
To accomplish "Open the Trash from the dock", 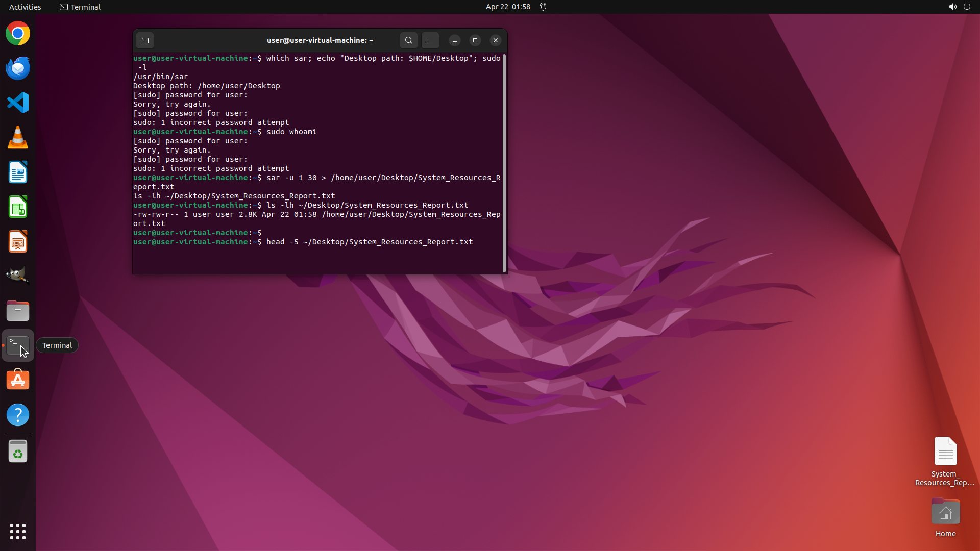I will [18, 452].
